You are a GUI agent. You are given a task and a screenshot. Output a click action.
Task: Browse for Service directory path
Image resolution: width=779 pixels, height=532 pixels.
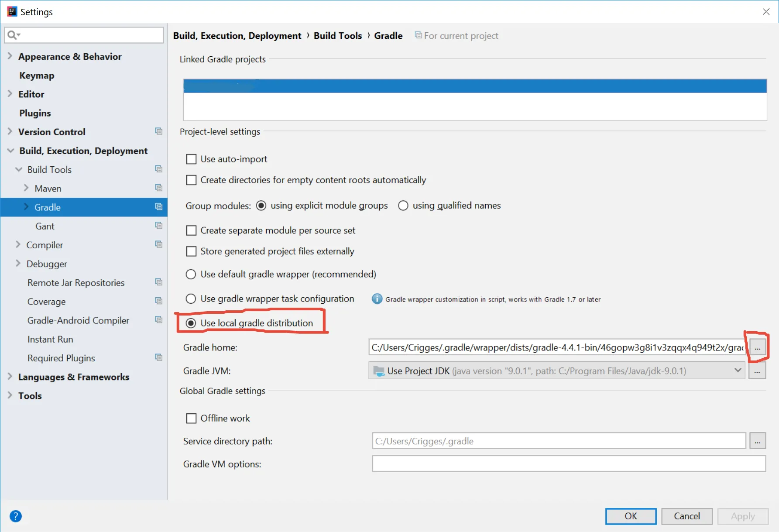coord(758,441)
